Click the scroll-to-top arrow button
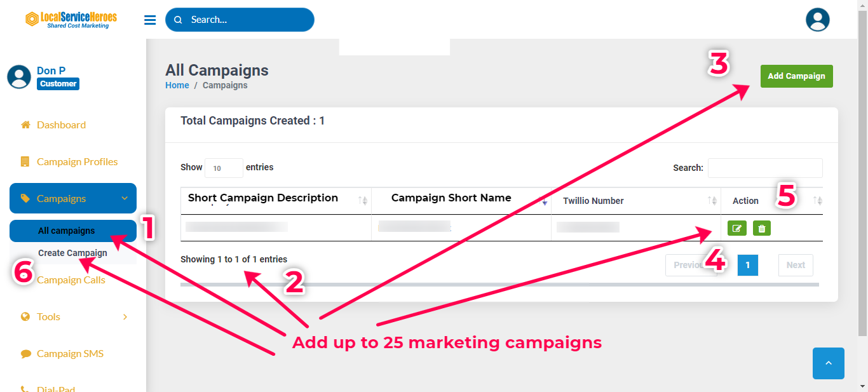Screen dimensions: 868x392 (x=828, y=363)
